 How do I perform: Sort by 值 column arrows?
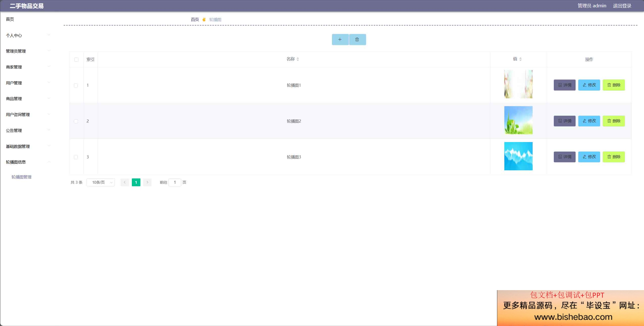pyautogui.click(x=521, y=59)
